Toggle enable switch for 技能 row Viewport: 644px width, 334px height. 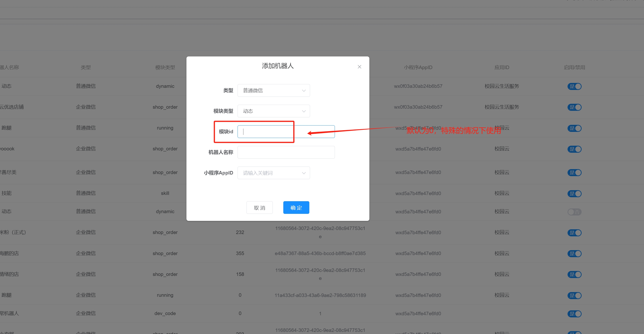(x=575, y=194)
